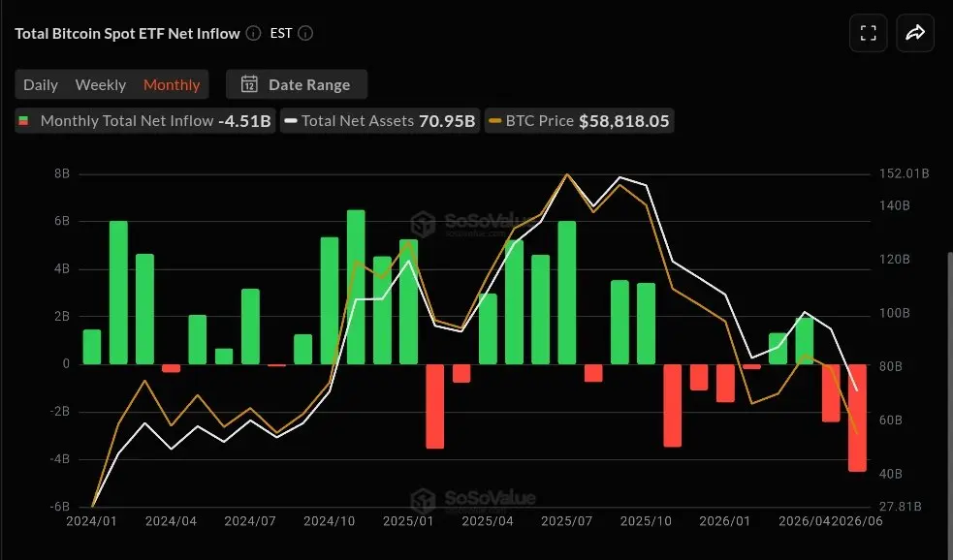Select the tallest green bar near 2024/11
Viewport: 953px width, 560px height.
pyautogui.click(x=356, y=288)
